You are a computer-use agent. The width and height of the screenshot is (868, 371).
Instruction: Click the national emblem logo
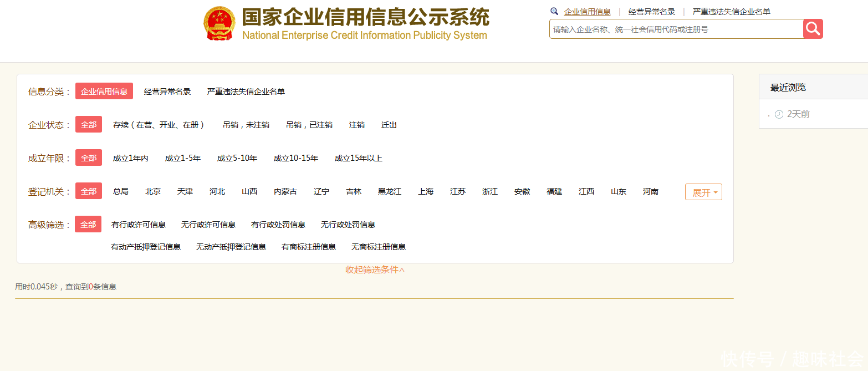click(x=219, y=24)
